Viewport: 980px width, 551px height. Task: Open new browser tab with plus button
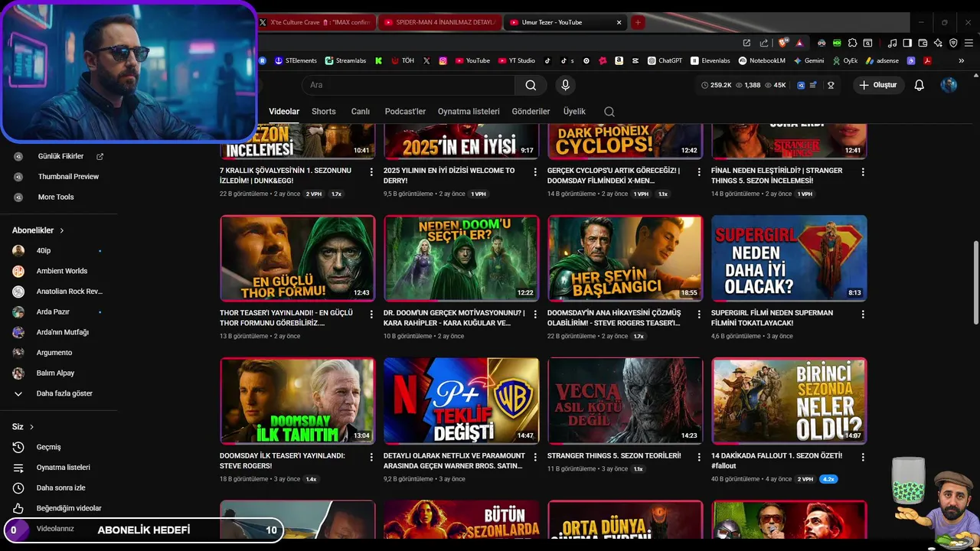tap(638, 22)
